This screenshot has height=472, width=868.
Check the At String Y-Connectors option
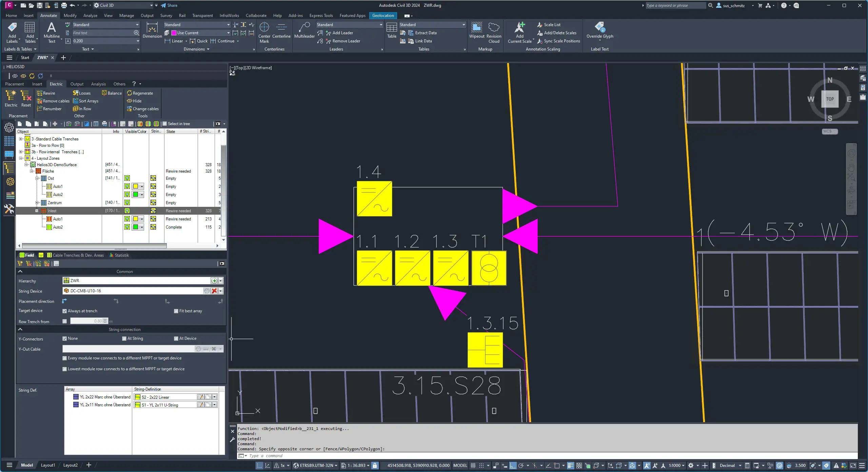tap(124, 338)
